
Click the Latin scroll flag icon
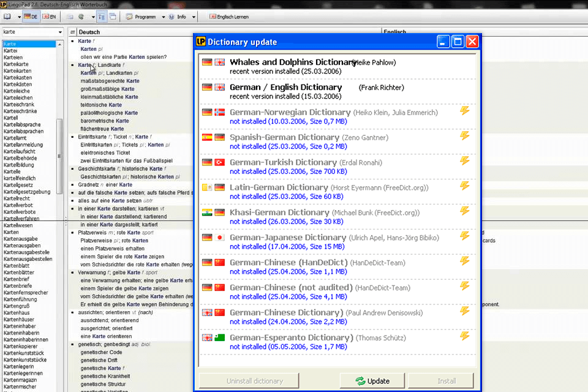[207, 187]
